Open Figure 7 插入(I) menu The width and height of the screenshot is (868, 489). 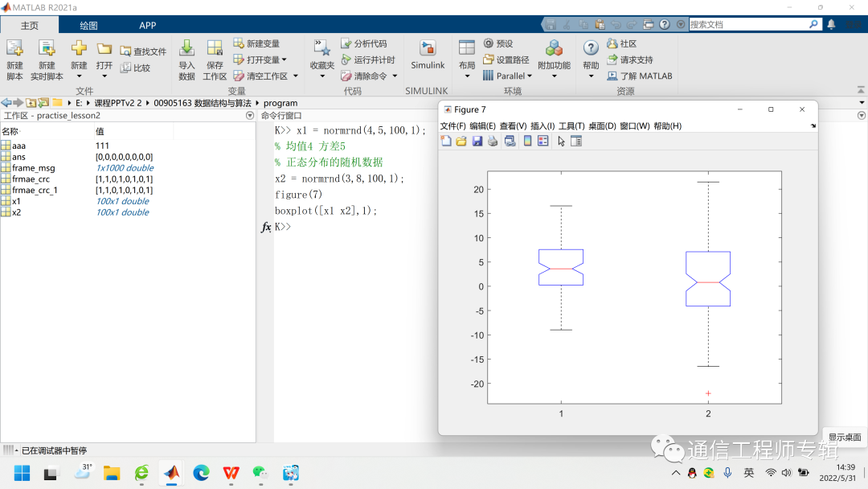[x=542, y=125]
